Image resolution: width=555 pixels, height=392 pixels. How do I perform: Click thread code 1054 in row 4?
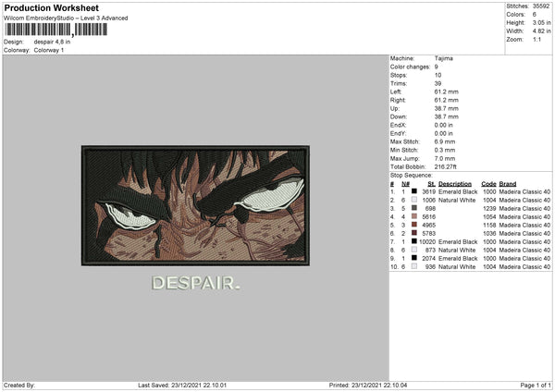point(490,217)
